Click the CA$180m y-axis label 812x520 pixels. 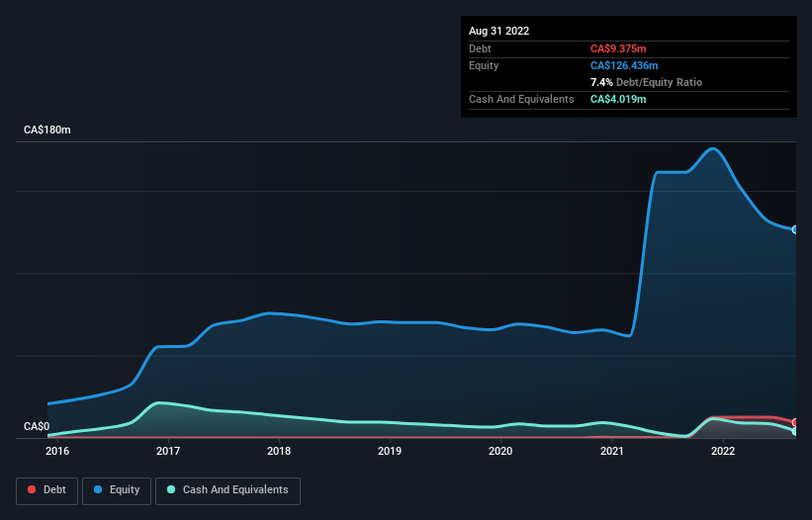pyautogui.click(x=47, y=130)
